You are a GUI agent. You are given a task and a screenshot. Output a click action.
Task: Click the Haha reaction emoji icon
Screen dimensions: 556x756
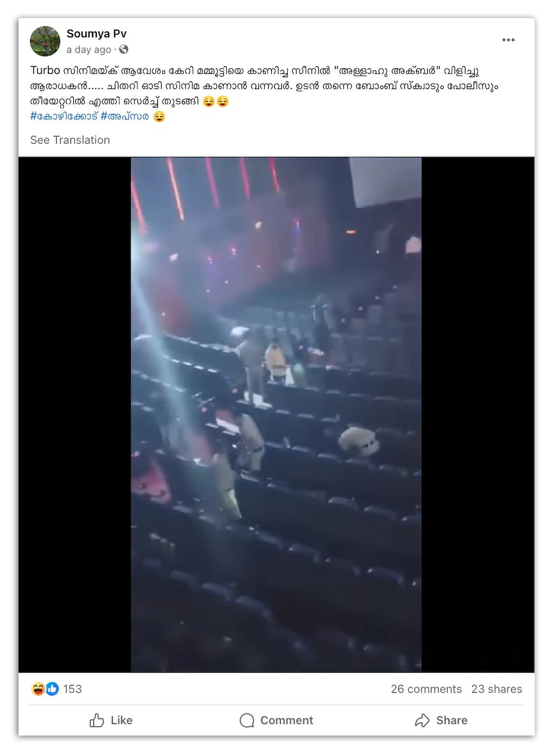[38, 689]
